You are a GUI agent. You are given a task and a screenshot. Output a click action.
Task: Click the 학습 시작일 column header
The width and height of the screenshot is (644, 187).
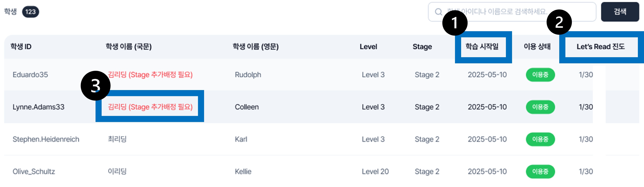[x=482, y=47]
